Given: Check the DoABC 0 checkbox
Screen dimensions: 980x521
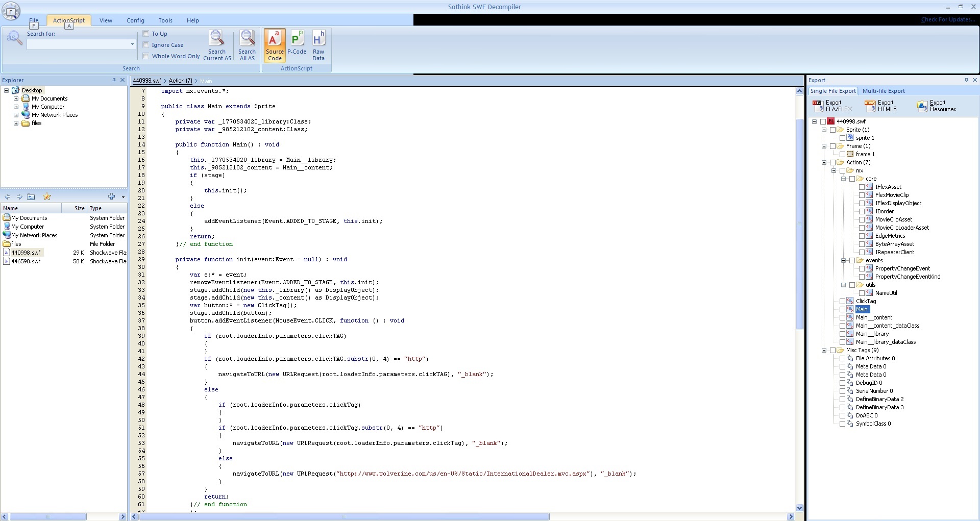Looking at the screenshot, I should pos(842,415).
